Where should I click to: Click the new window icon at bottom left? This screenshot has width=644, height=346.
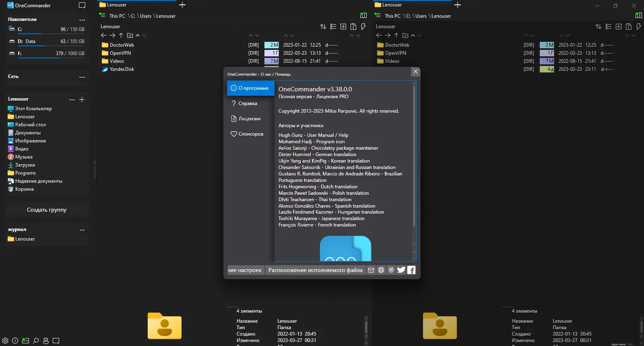tap(56, 341)
